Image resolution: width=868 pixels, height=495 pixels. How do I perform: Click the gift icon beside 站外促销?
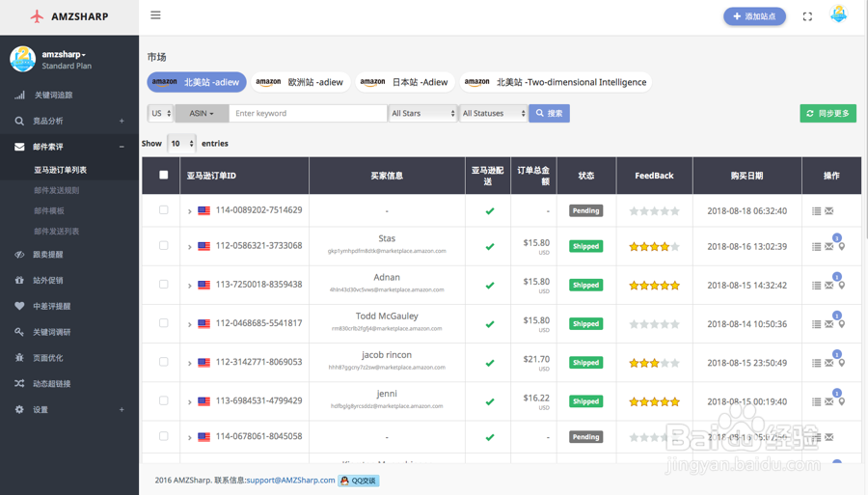point(19,280)
